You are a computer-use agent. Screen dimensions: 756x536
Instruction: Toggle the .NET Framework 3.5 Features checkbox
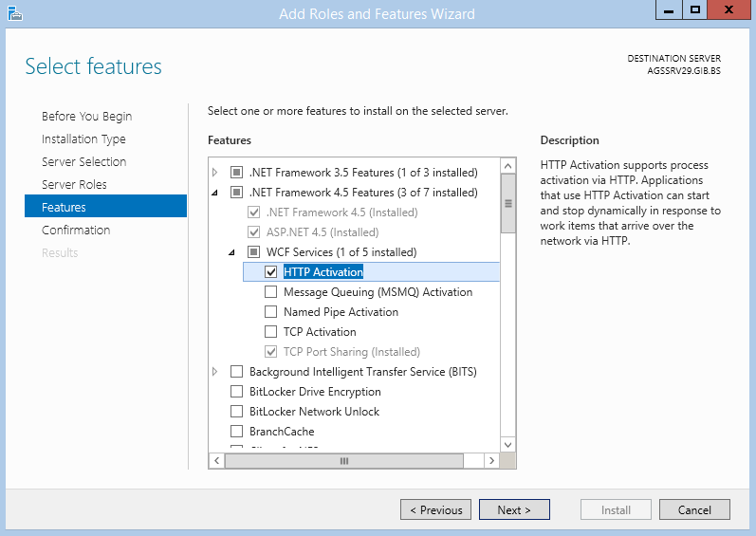pyautogui.click(x=236, y=172)
